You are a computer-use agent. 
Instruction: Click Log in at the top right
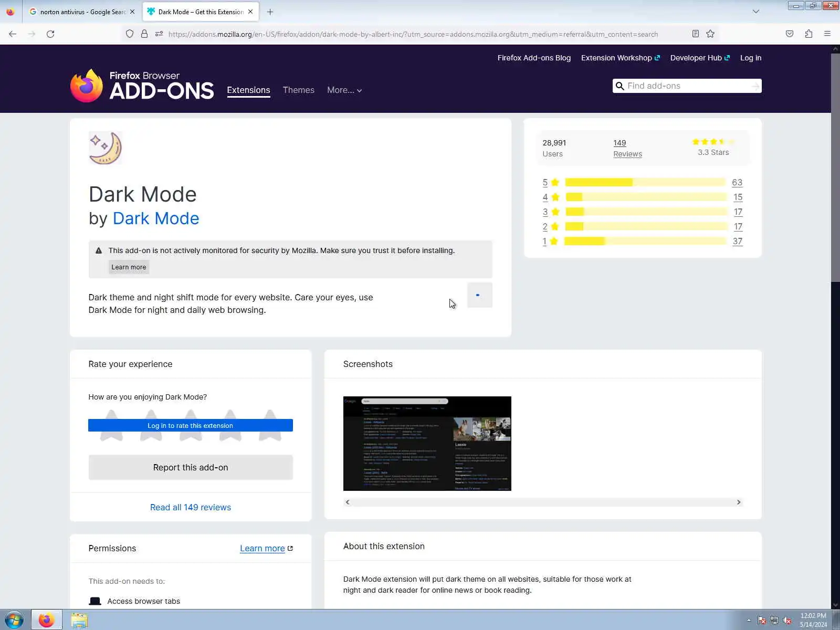(751, 58)
